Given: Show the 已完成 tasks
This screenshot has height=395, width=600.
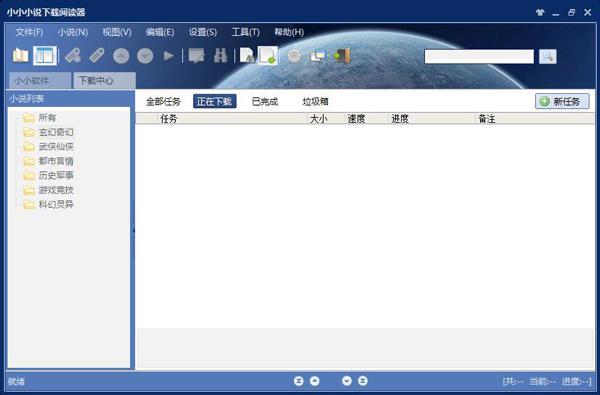Looking at the screenshot, I should tap(265, 102).
